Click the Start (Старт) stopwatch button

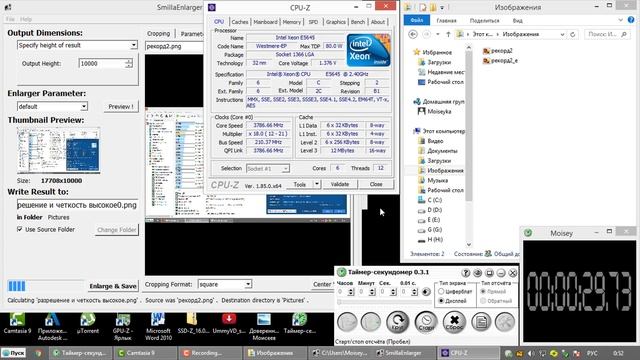(426, 322)
